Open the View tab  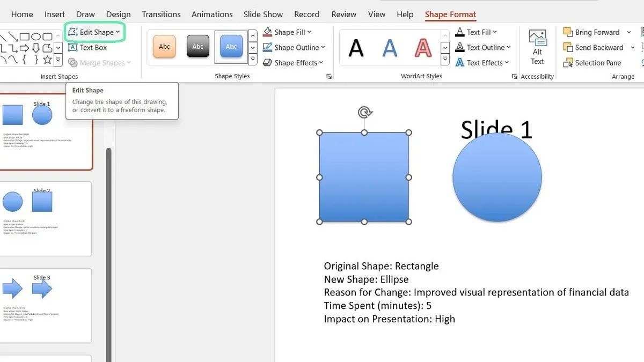[x=377, y=14]
